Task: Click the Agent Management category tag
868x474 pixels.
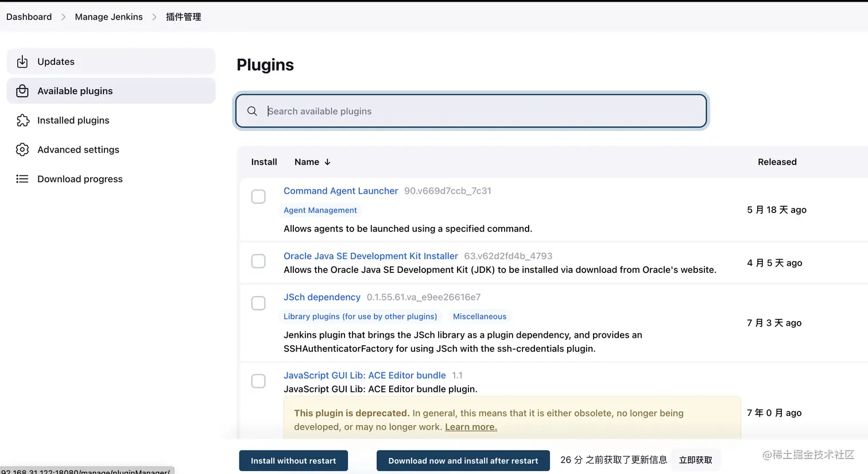Action: (x=320, y=210)
